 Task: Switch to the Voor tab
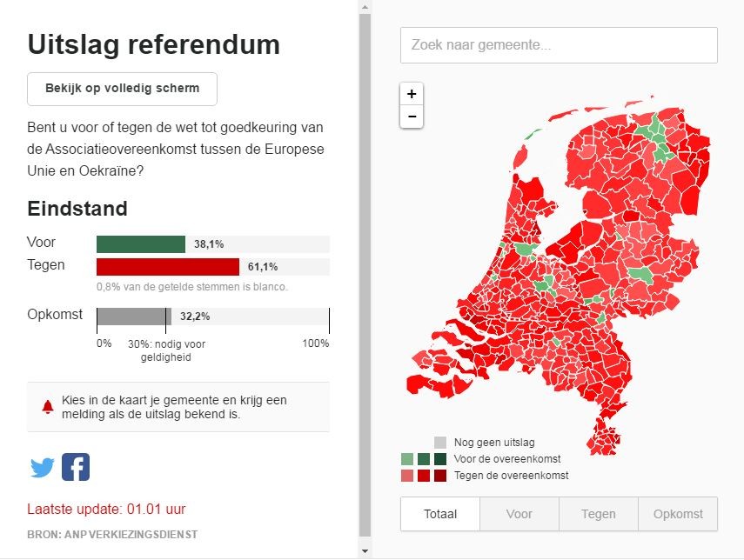pyautogui.click(x=519, y=514)
